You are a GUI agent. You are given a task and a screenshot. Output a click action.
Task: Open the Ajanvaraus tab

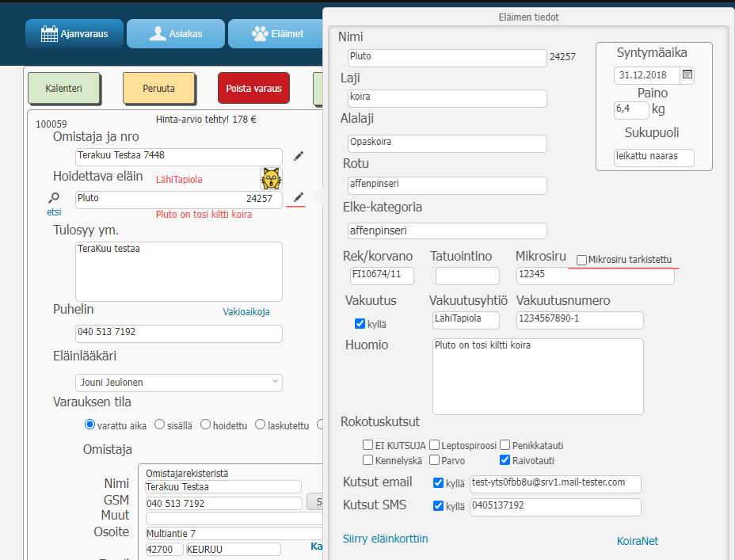[x=74, y=34]
